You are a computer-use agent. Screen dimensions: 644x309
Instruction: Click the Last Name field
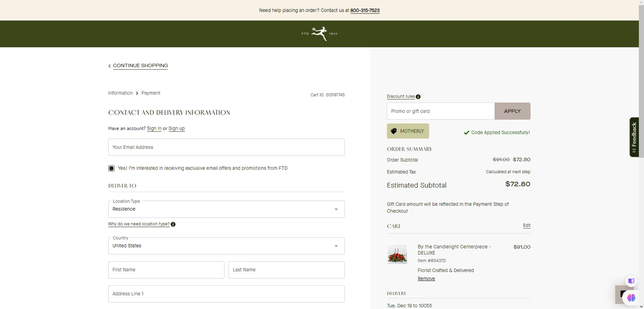coord(286,270)
